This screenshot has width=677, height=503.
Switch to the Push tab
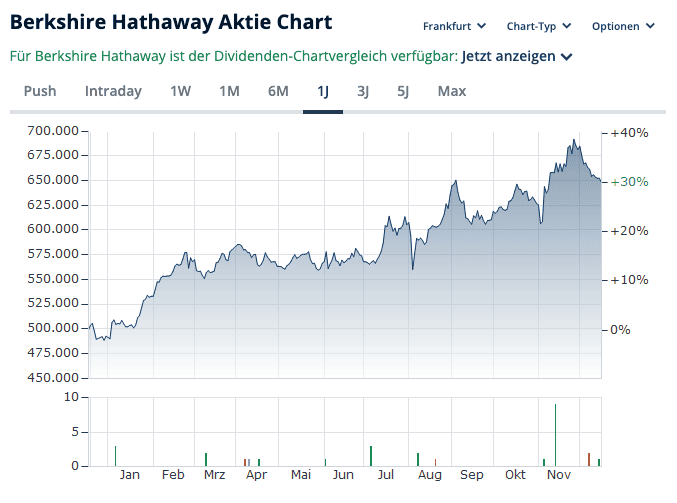point(40,91)
